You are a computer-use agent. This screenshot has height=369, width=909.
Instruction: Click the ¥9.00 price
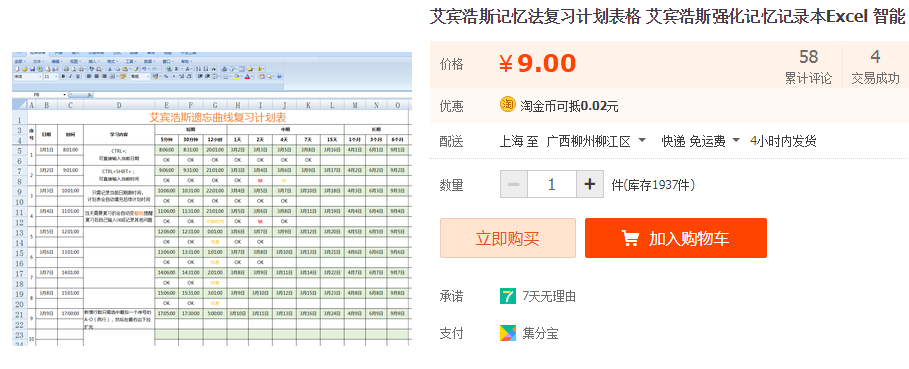click(x=537, y=64)
